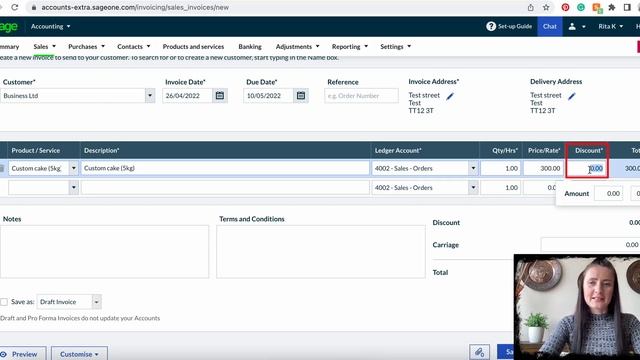Go to the Banking tab
The image size is (640, 360).
(x=250, y=47)
